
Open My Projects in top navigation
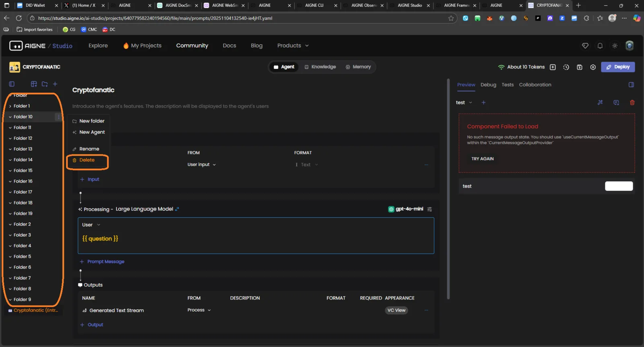coord(142,46)
